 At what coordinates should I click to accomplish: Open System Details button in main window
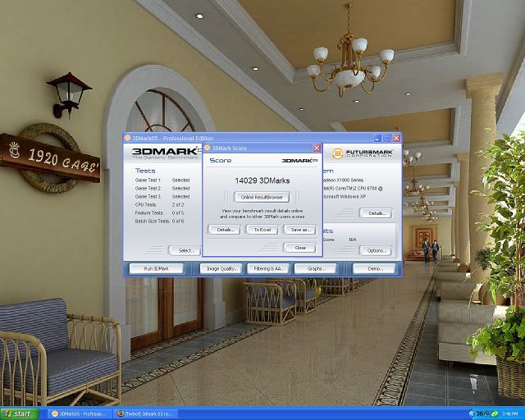click(376, 213)
